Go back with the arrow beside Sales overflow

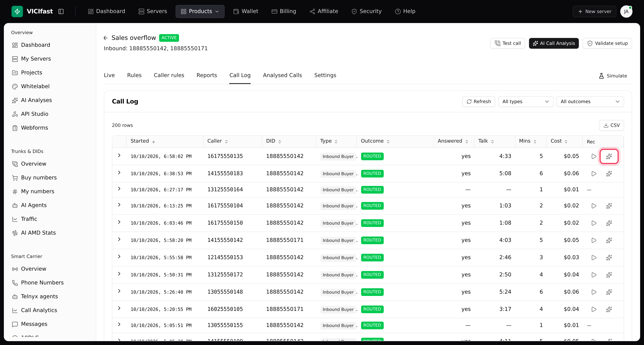[105, 38]
